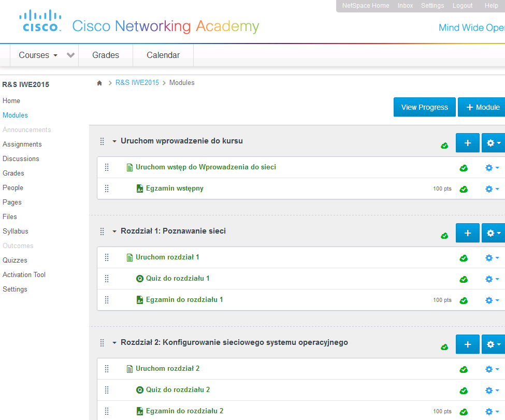Collapse the Rozdział 1: Poznawanie sieci module
Screen dimensions: 505x420
(114, 231)
